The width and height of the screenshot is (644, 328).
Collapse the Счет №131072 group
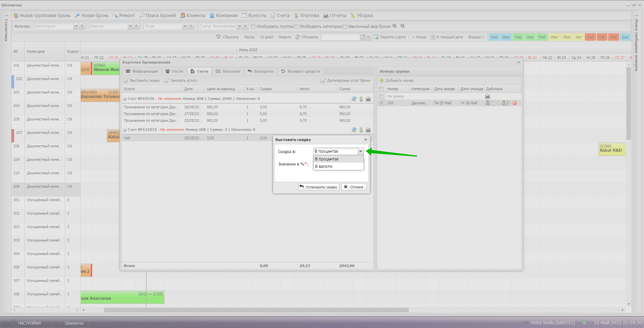[x=125, y=130]
